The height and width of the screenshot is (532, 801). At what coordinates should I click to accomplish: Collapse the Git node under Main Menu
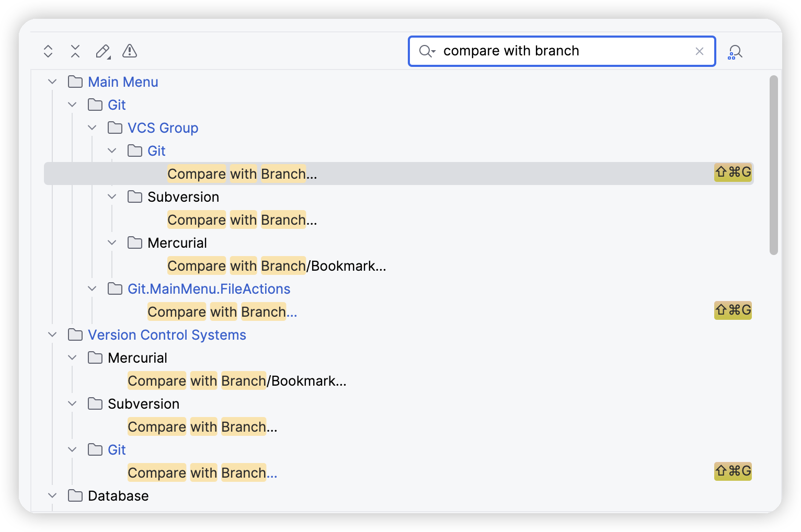click(72, 105)
